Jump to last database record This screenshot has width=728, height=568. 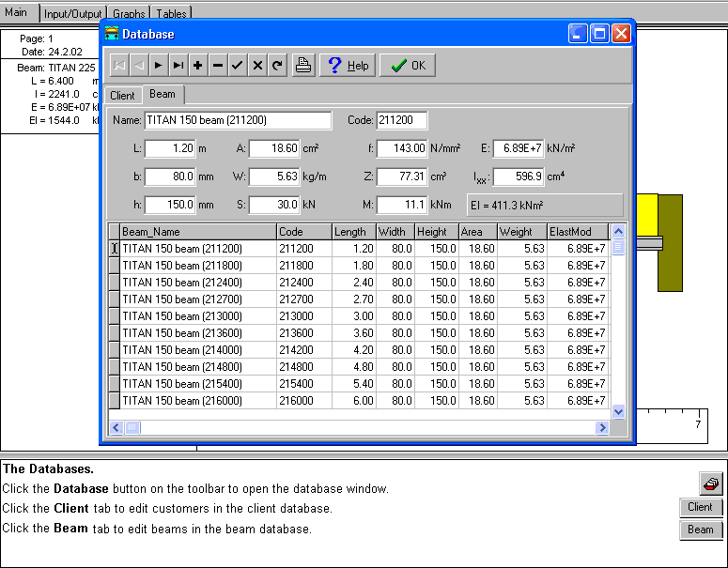[178, 66]
